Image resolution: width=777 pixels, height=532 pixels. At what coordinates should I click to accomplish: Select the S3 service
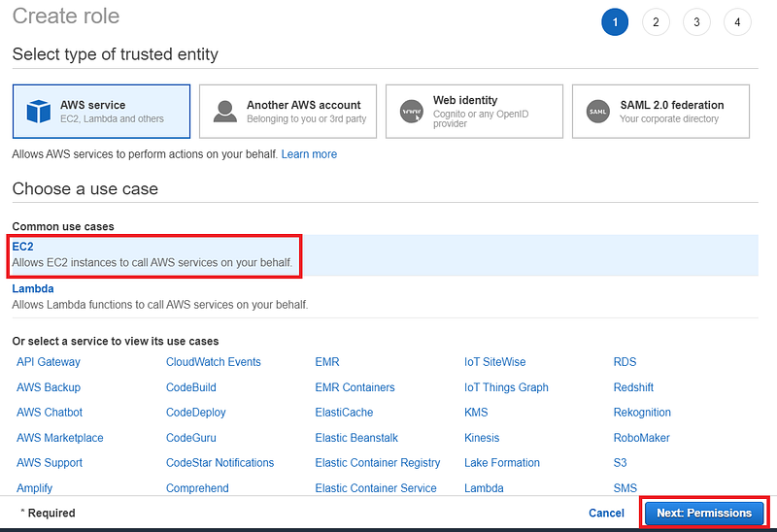(x=621, y=463)
